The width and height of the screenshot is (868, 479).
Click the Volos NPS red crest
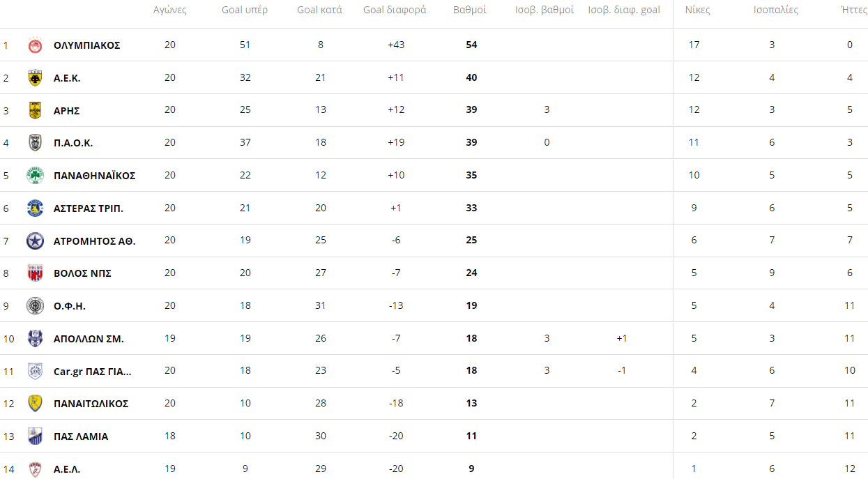pyautogui.click(x=35, y=273)
